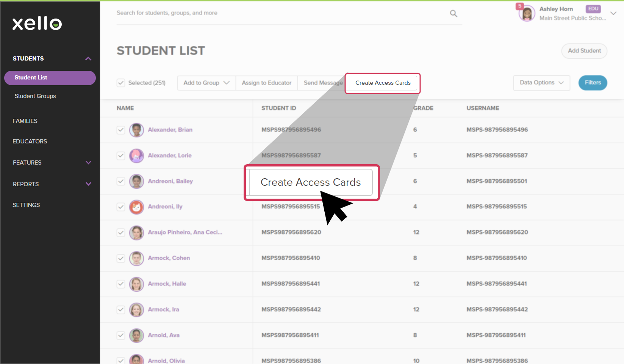
Task: Open Halle Armock's avatar
Action: 136,284
